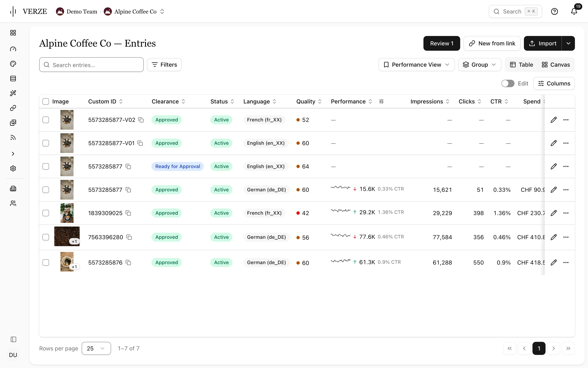
Task: Open the Filters button
Action: [x=164, y=64]
